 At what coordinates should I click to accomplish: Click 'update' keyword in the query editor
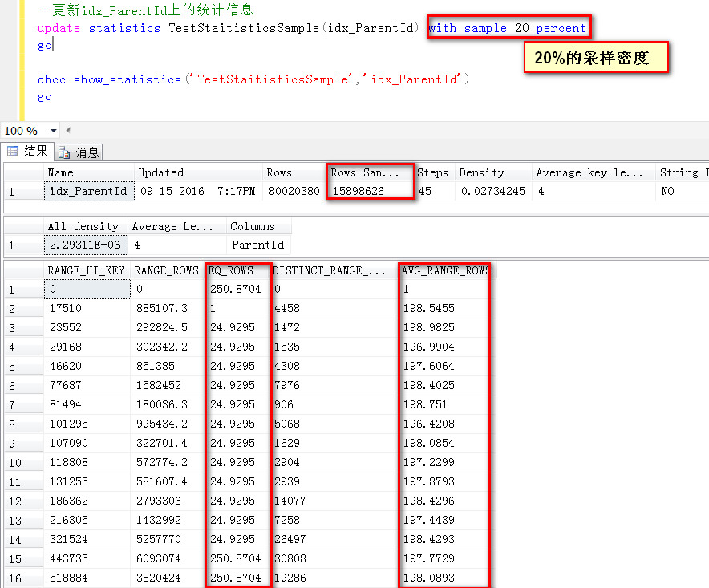(x=59, y=28)
